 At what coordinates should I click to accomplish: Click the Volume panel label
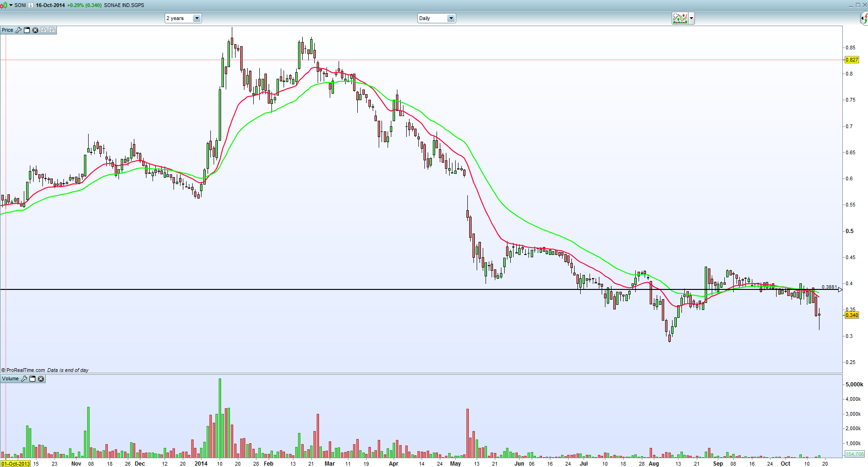[10, 378]
